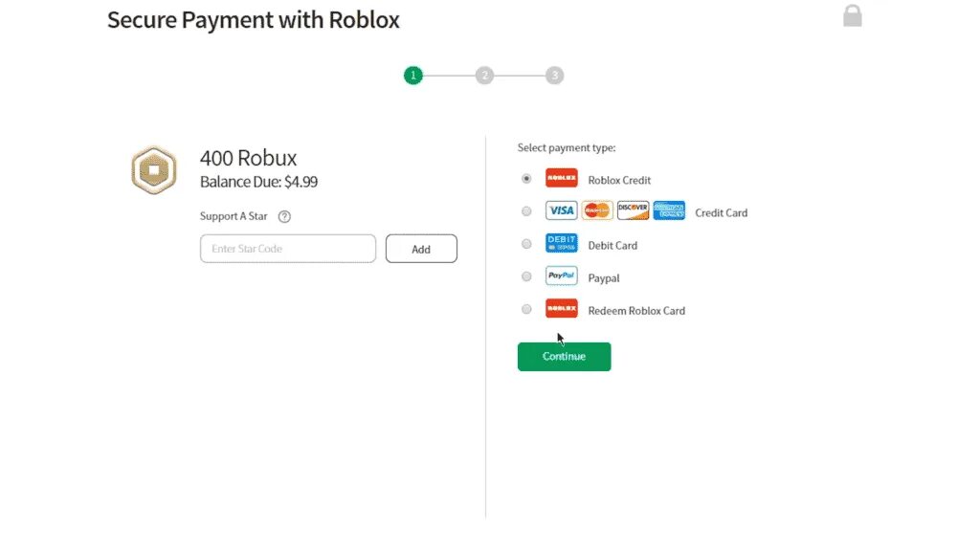Click the Redeem Roblox Card label
Image resolution: width=980 pixels, height=551 pixels.
pyautogui.click(x=636, y=311)
